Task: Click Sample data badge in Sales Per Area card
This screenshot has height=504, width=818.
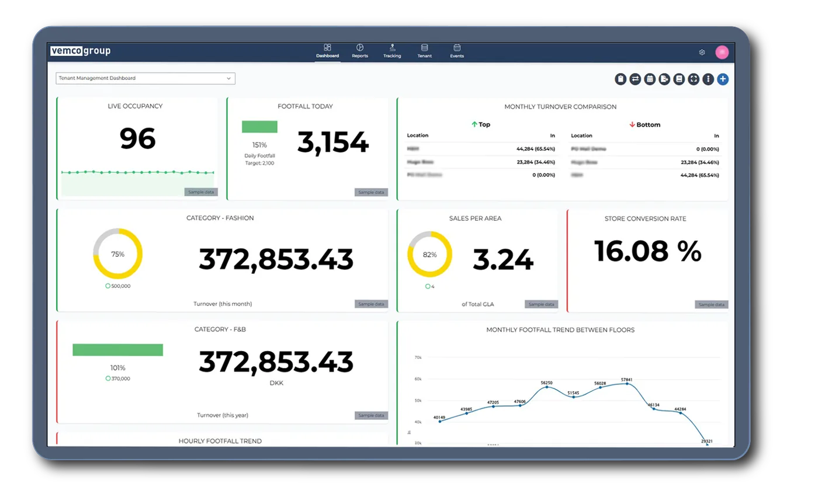Action: [x=542, y=304]
